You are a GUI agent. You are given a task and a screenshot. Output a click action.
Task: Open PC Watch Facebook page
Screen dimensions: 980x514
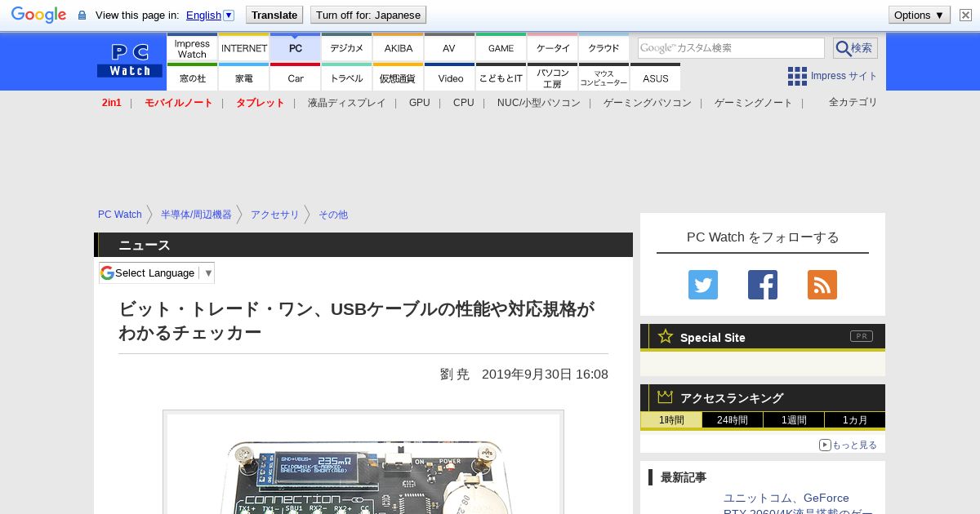pyautogui.click(x=763, y=285)
